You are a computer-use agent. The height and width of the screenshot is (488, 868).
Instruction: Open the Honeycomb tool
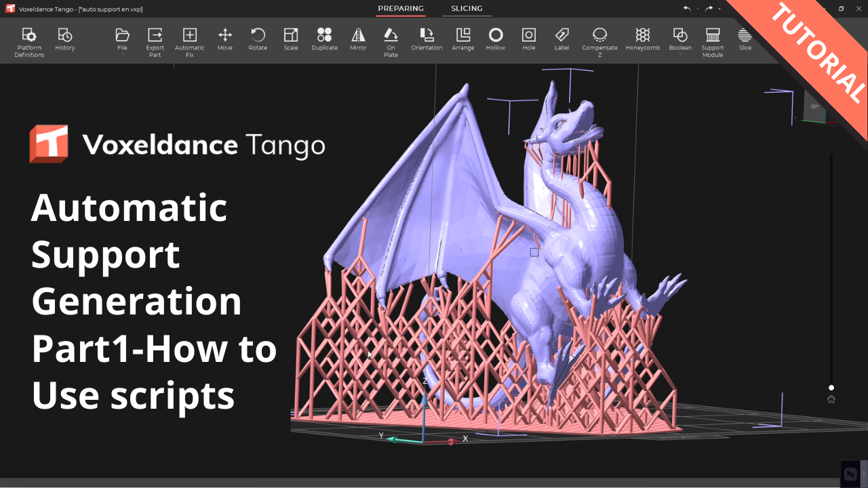[x=643, y=39]
